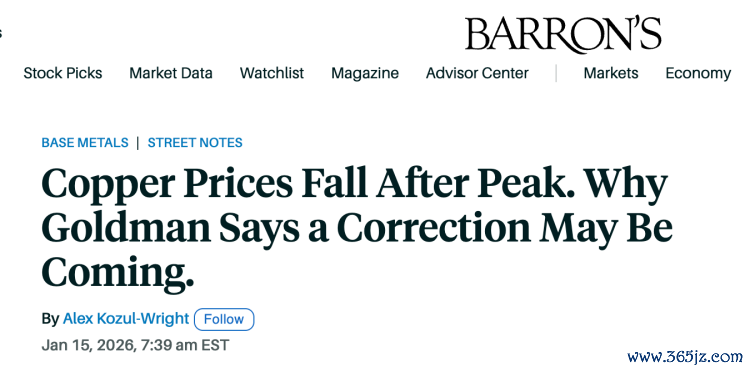Click the word Coming in the headline

pos(118,273)
